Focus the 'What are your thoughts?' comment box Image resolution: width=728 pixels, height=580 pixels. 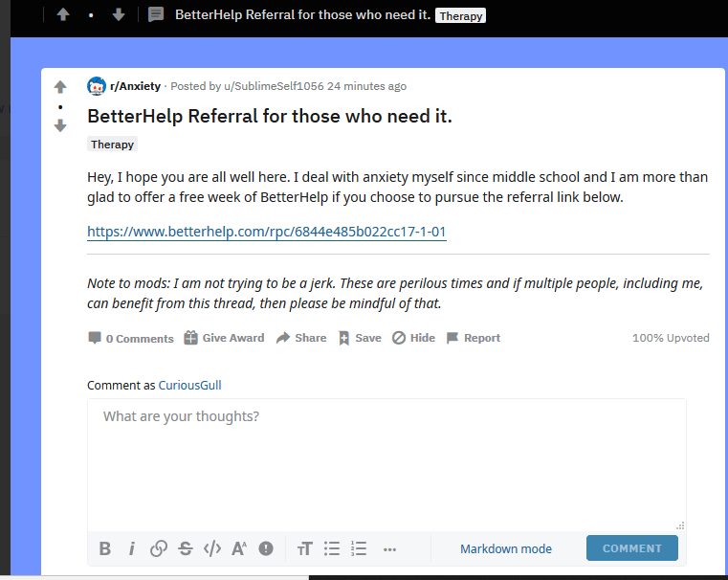point(386,459)
